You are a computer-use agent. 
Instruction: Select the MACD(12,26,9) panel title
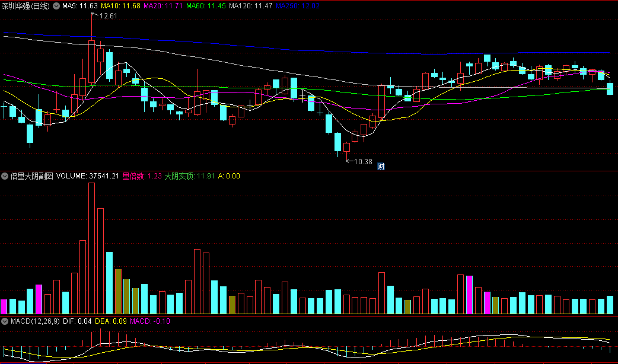click(35, 321)
